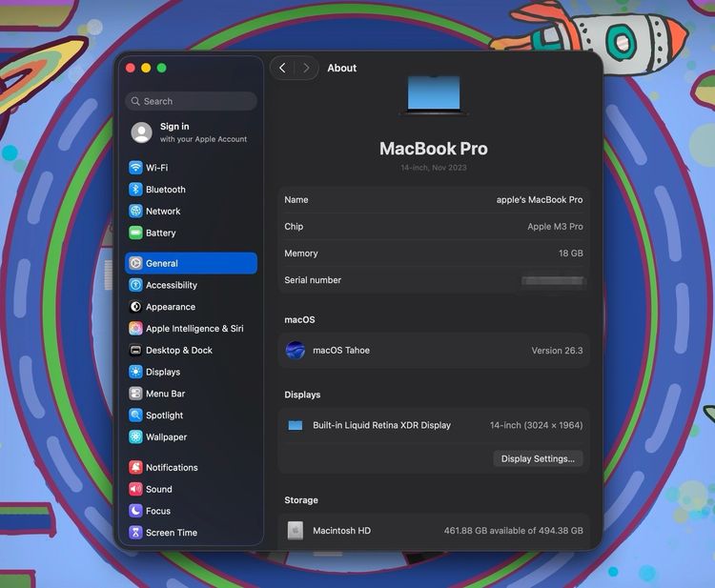This screenshot has width=715, height=588.
Task: Click the blurred serial number value
Action: point(553,280)
